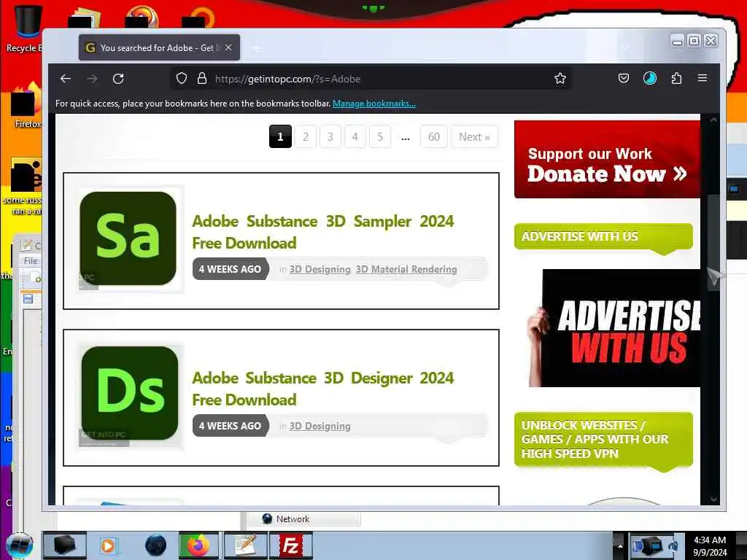Viewport: 747px width, 560px height.
Task: Open the media player taskbar icon
Action: tap(108, 545)
